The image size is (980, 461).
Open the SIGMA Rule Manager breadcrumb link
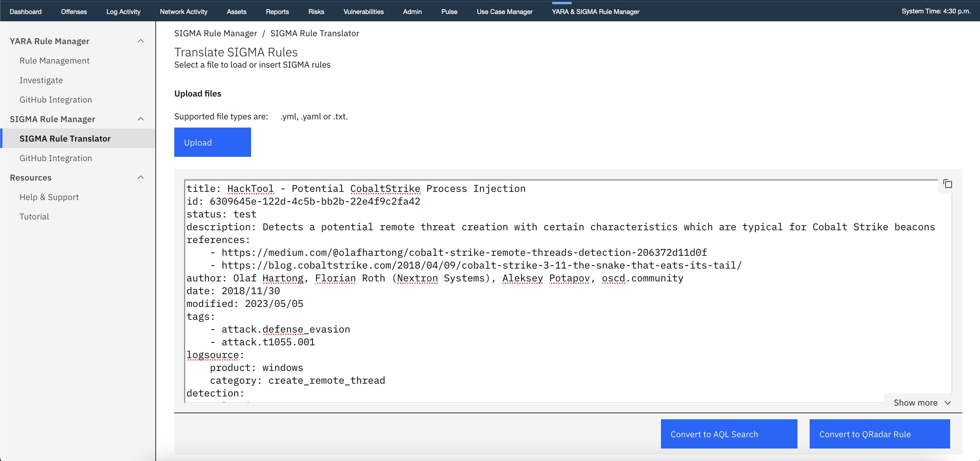pos(216,33)
